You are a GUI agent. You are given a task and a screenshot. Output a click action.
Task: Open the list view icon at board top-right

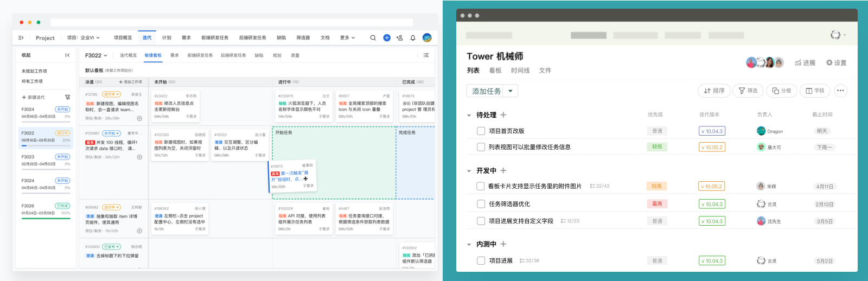point(426,55)
